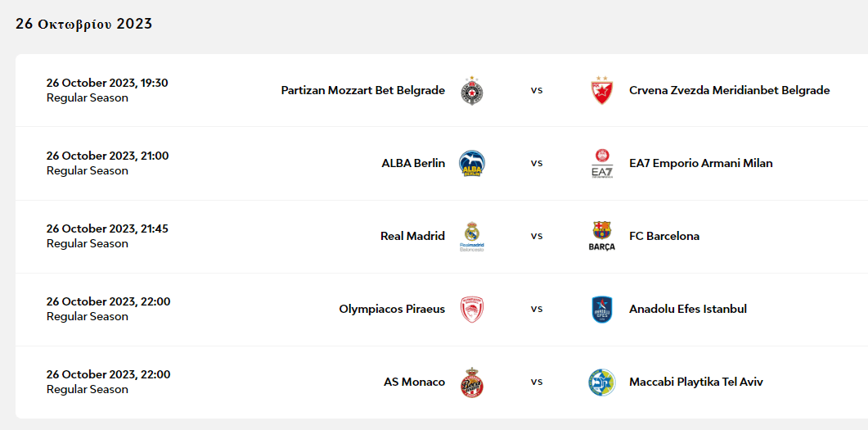Viewport: 868px width, 430px height.
Task: Click the Anadolu Efes Istanbul logo
Action: (601, 309)
